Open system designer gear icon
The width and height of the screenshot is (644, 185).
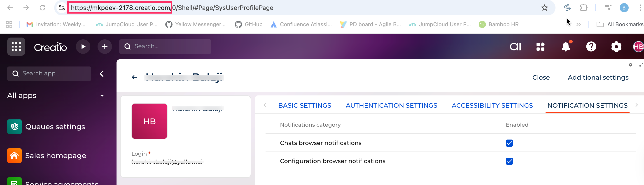click(x=616, y=47)
